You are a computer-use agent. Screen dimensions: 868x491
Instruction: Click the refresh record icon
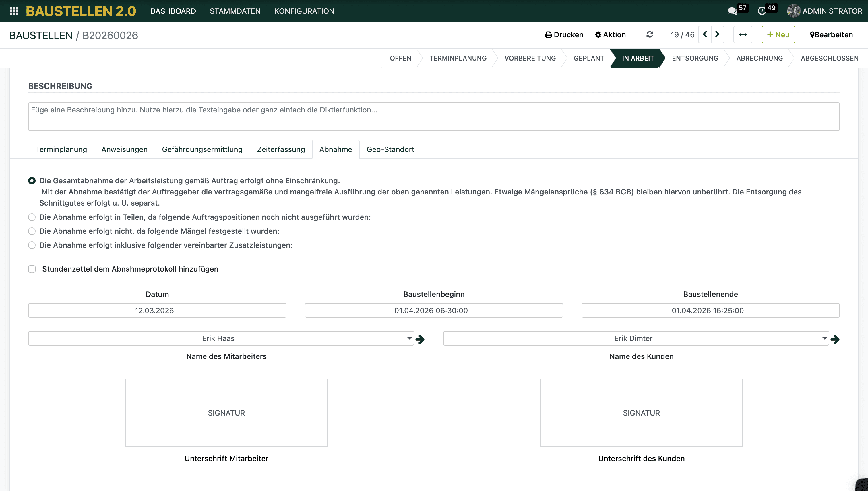click(x=649, y=34)
